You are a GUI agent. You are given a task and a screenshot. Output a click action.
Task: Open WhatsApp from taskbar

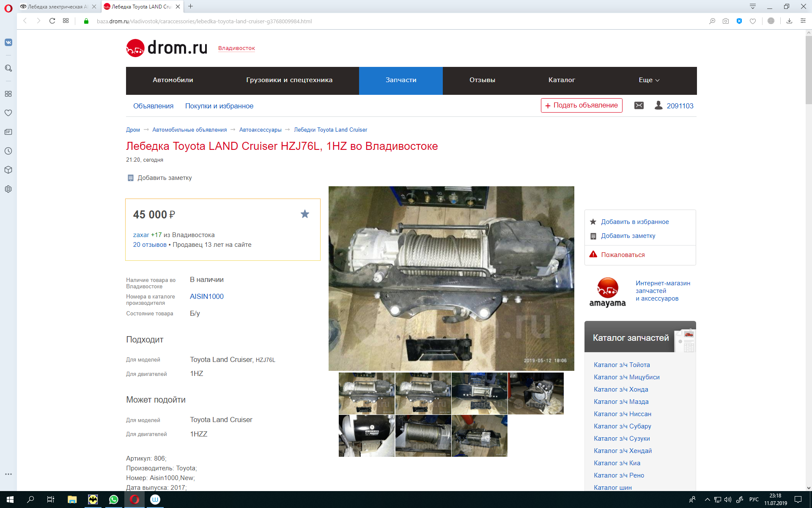(114, 500)
